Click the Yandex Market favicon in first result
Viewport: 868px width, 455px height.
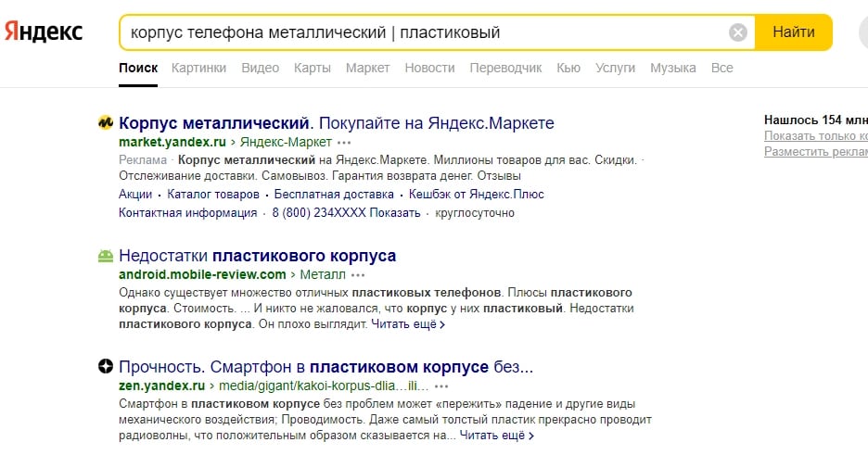pyautogui.click(x=105, y=122)
